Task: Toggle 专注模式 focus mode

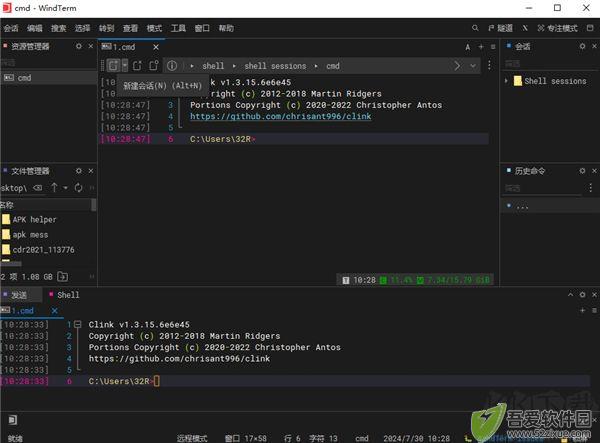Action: pos(558,28)
